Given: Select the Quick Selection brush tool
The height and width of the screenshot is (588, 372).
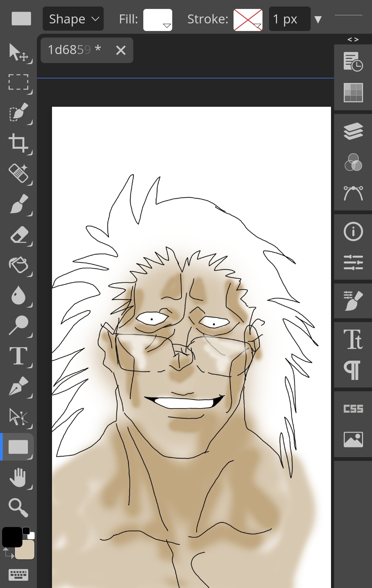Looking at the screenshot, I should click(x=19, y=112).
